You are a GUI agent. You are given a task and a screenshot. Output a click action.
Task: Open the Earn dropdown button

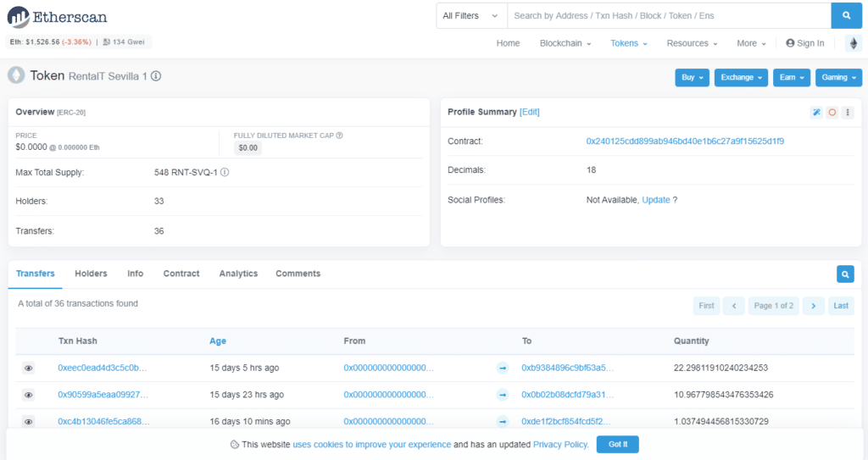792,77
